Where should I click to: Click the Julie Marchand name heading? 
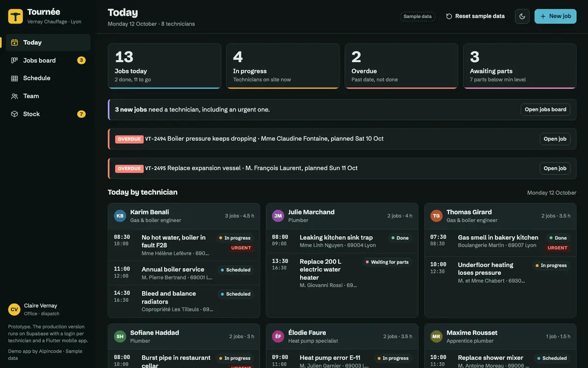point(311,212)
